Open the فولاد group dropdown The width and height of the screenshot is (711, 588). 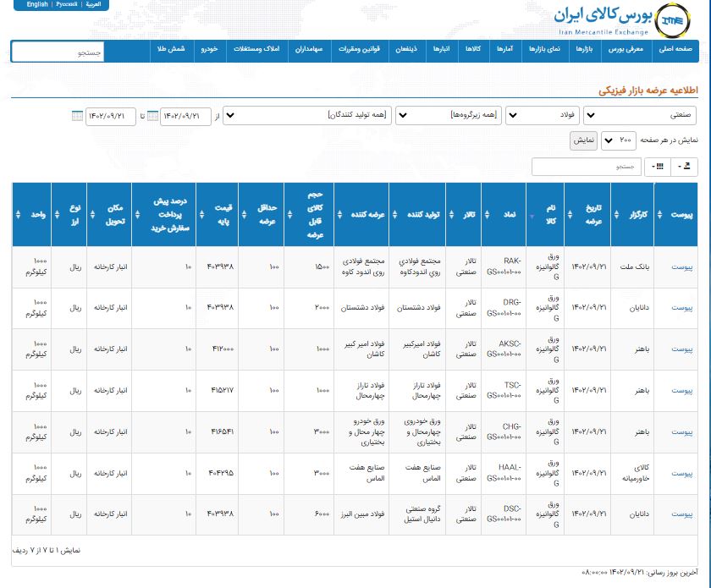pos(543,115)
